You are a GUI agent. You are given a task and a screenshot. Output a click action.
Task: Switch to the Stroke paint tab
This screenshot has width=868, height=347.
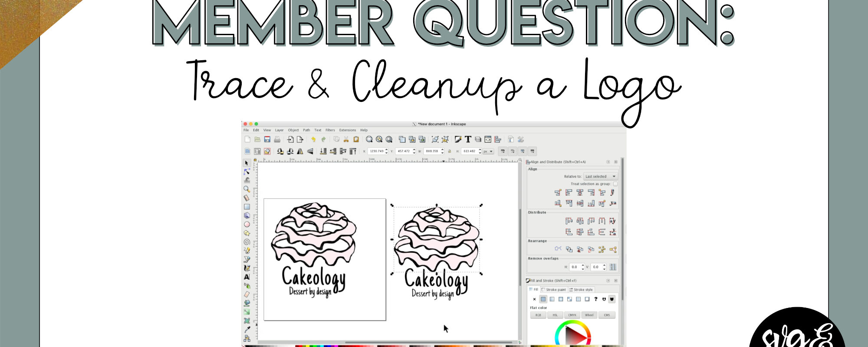554,290
